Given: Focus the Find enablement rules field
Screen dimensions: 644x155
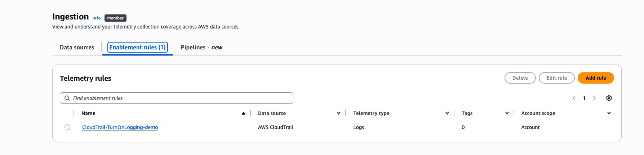Looking at the screenshot, I should point(177,98).
